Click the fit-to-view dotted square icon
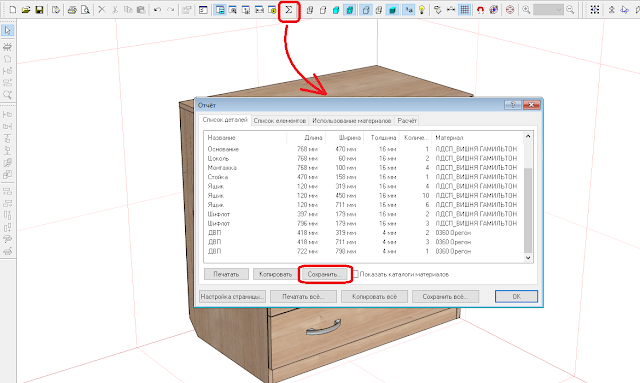Viewport: 640px width, 383px height. coord(595,9)
